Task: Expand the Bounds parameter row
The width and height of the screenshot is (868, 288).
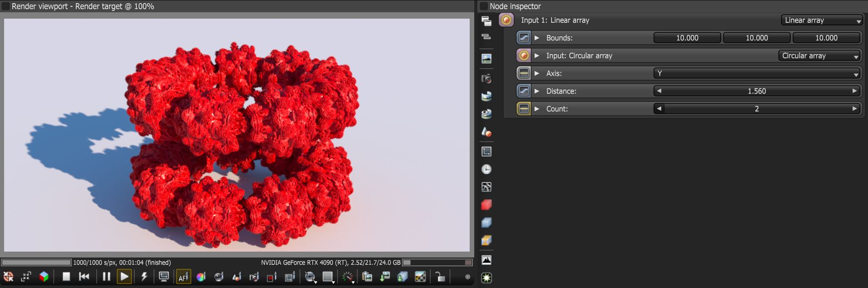Action: click(537, 38)
